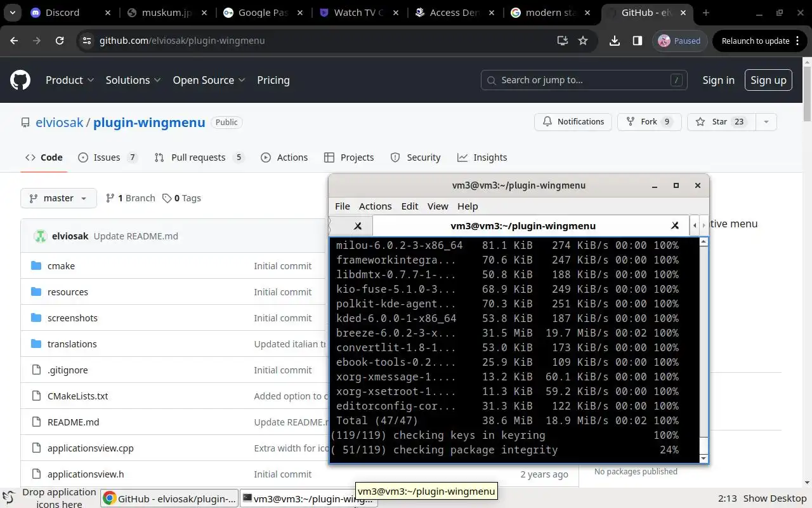The image size is (812, 508).
Task: Switch to the Access Denied tab
Action: tap(455, 13)
